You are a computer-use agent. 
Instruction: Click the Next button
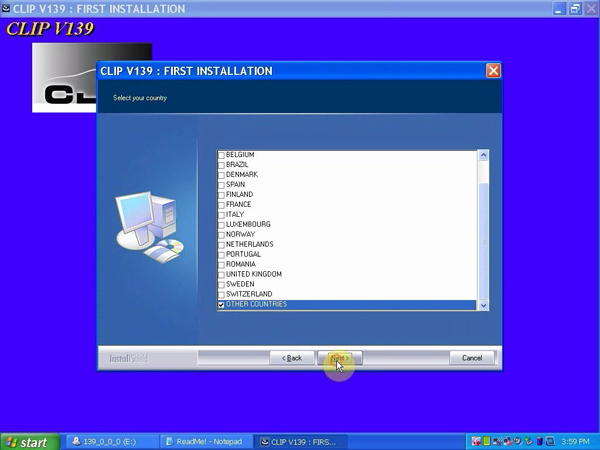coord(340,358)
